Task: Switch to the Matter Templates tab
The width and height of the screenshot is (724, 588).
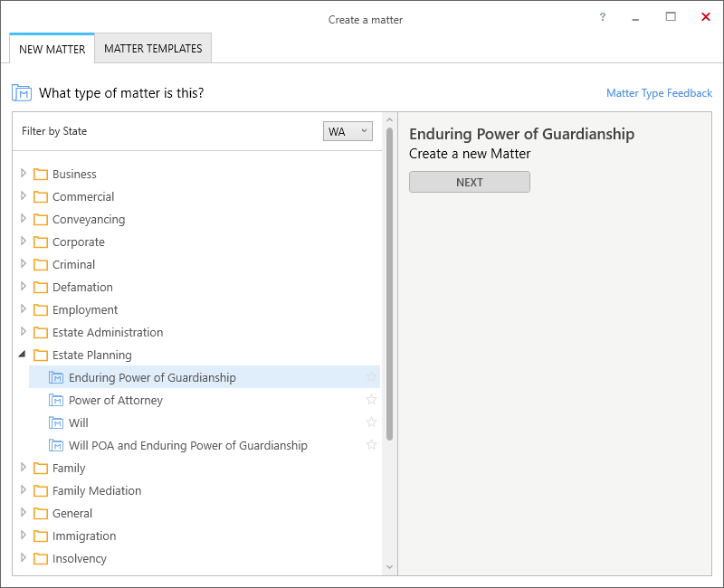Action: click(x=153, y=49)
